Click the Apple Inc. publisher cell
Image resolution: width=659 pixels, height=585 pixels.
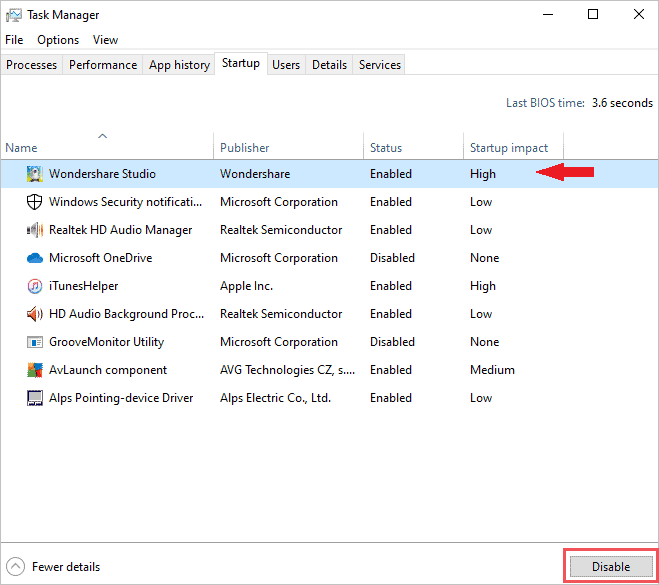pos(246,286)
